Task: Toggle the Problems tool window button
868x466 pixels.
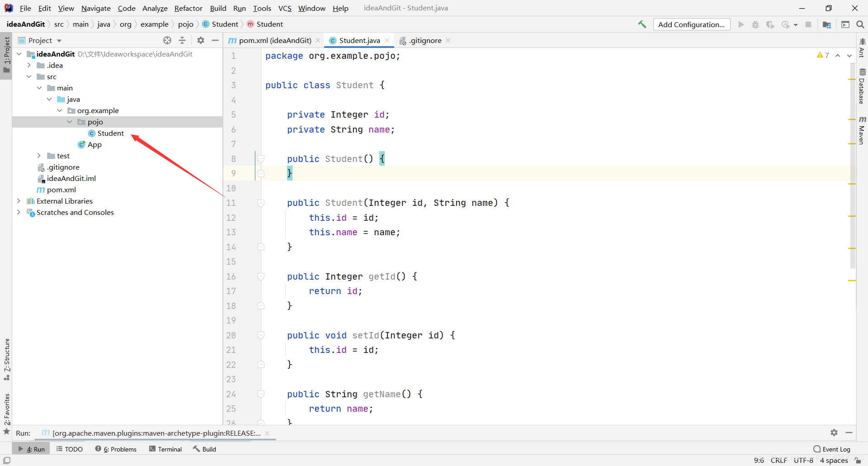Action: coord(116,449)
